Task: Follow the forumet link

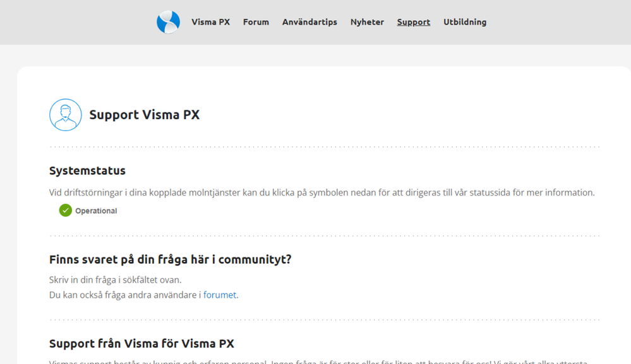Action: click(x=220, y=295)
